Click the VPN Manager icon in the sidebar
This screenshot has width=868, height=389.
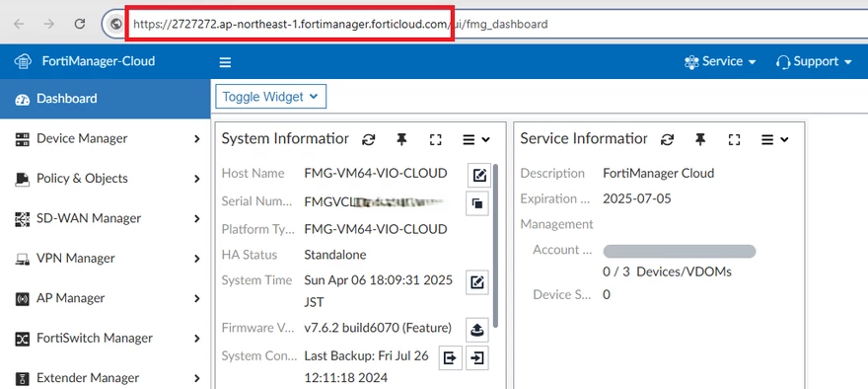point(22,259)
